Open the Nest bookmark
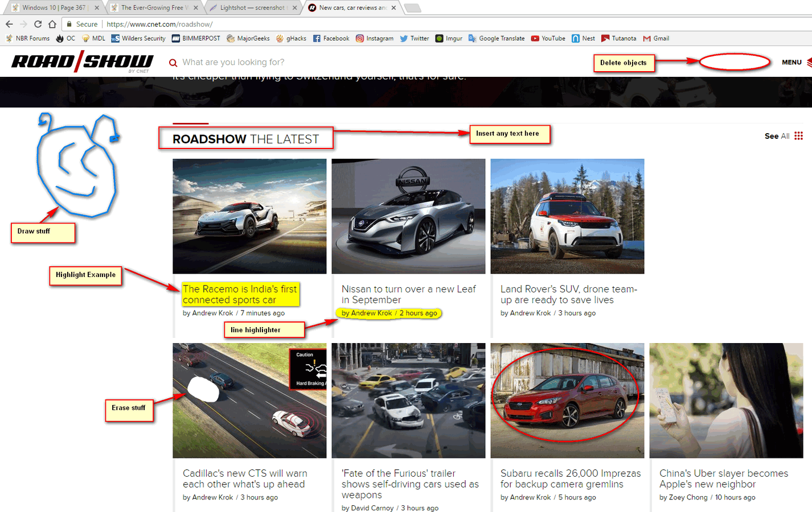812x512 pixels. (x=583, y=39)
